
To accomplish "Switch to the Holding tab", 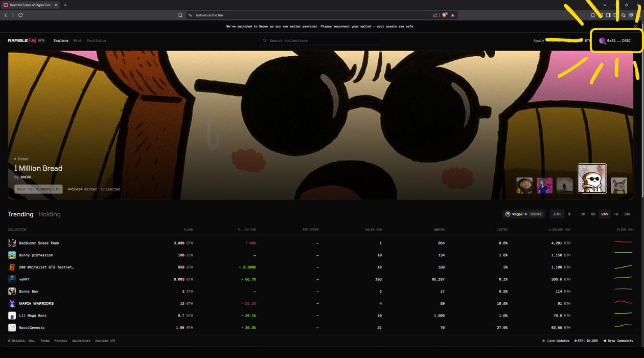I will click(50, 214).
